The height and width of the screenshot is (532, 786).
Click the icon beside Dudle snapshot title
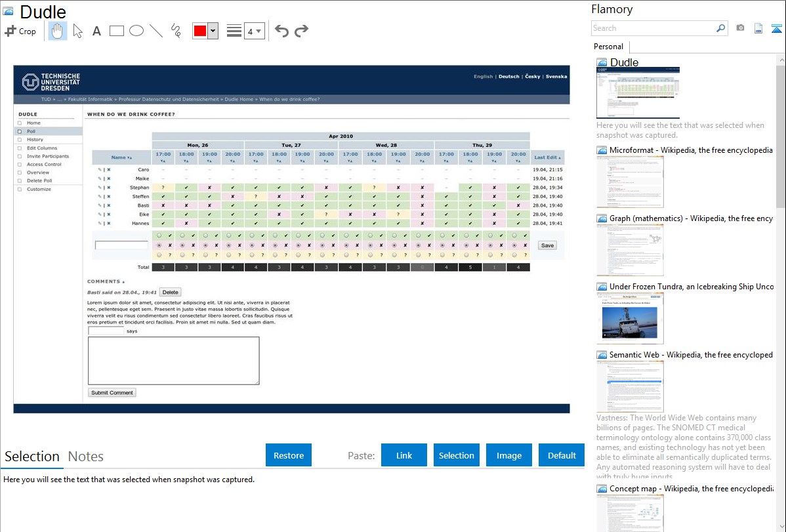click(602, 62)
